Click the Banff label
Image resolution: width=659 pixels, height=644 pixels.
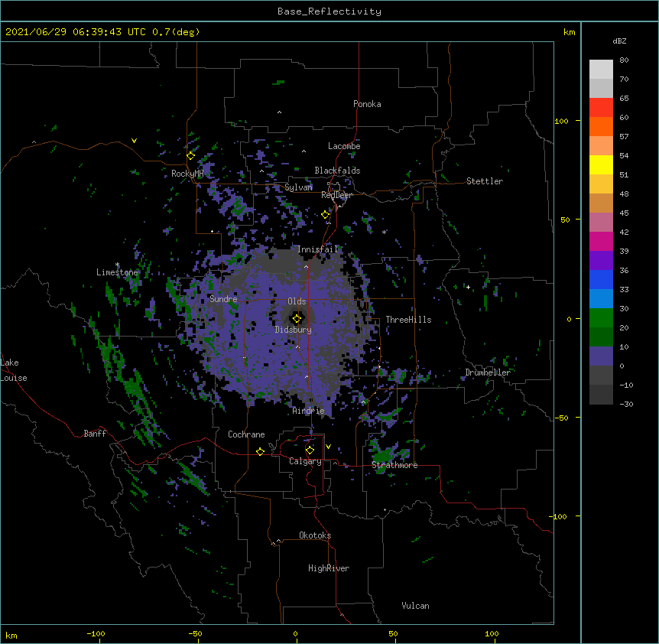point(95,434)
